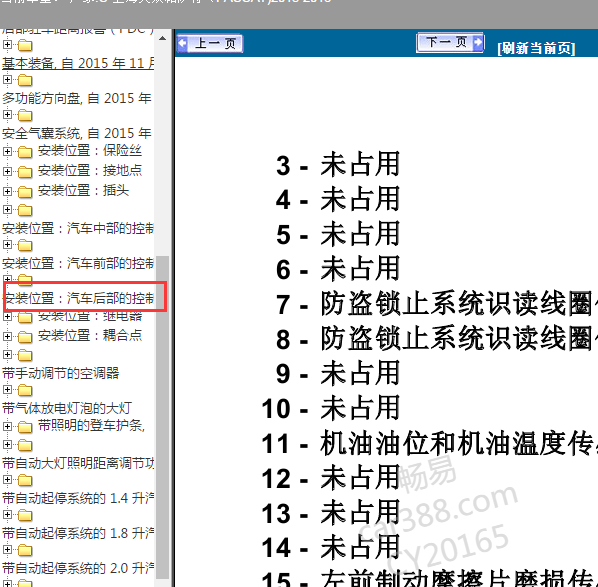The image size is (598, 587).
Task: Click the folder icon beside 带照明的登车护条
Action: [x=25, y=427]
